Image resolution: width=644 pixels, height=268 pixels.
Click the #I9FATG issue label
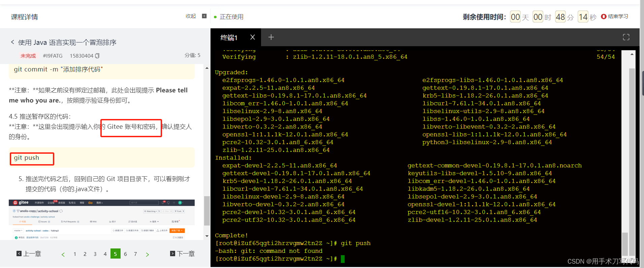53,56
